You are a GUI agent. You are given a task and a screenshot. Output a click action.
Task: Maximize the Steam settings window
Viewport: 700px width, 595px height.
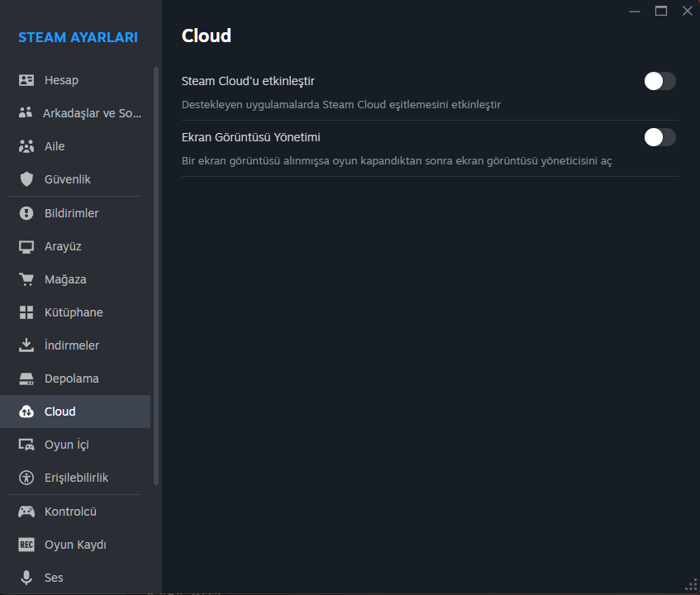(x=661, y=12)
